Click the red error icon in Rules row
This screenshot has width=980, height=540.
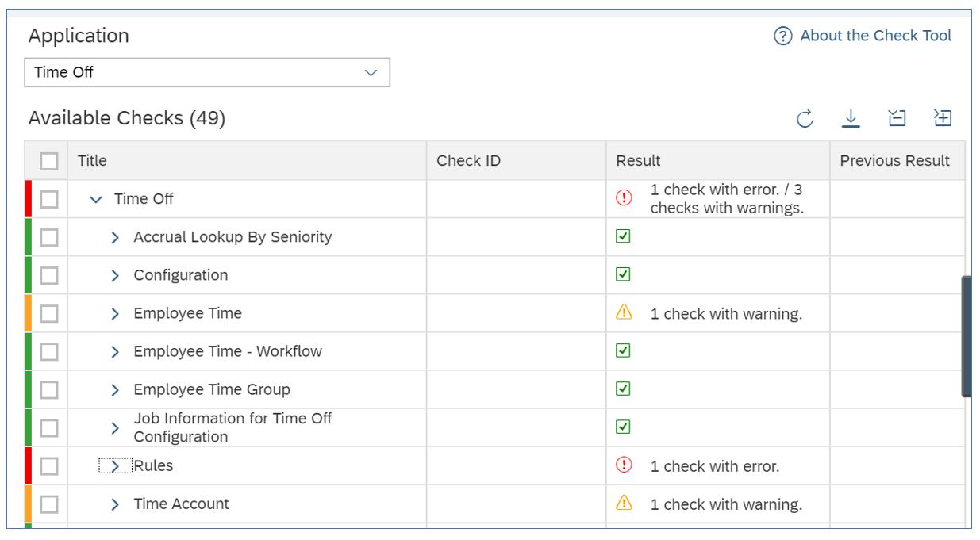point(625,465)
